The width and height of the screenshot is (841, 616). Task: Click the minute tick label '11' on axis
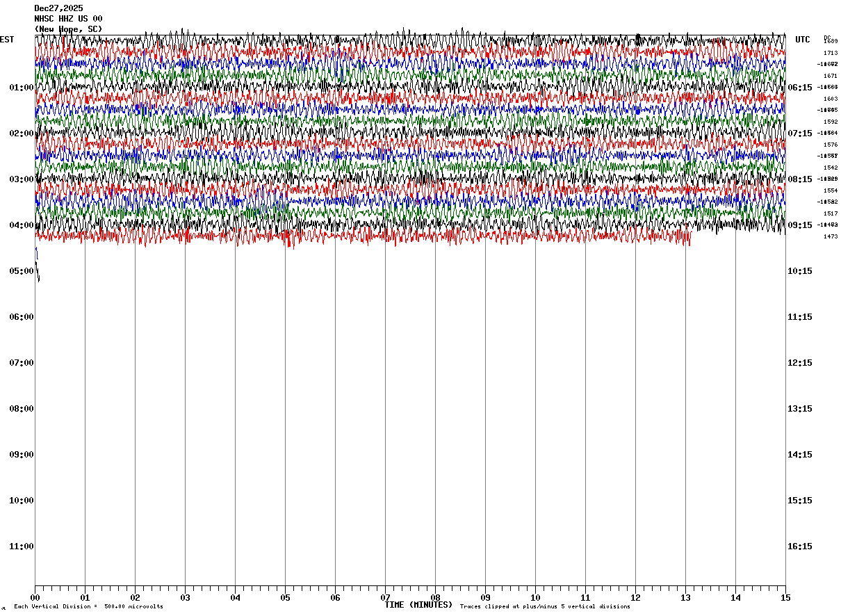585,598
